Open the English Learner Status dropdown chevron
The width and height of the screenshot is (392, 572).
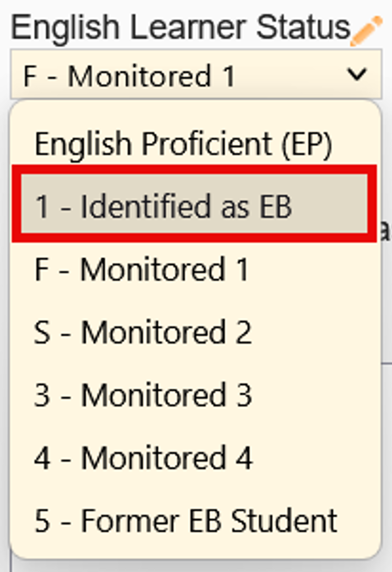pyautogui.click(x=357, y=75)
